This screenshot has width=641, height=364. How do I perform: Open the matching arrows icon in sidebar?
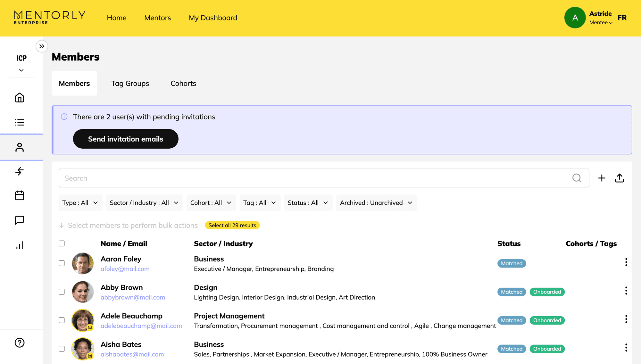coord(20,171)
